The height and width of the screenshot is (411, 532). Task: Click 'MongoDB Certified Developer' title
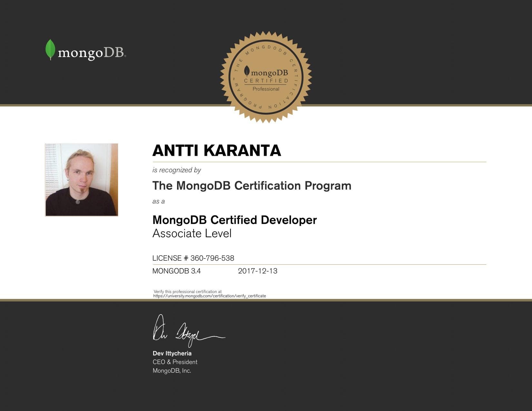coord(235,220)
